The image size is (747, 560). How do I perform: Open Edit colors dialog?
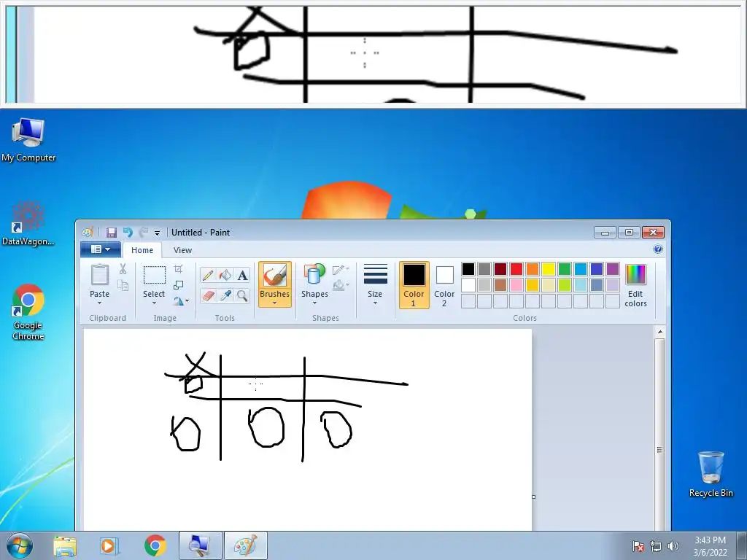click(635, 286)
